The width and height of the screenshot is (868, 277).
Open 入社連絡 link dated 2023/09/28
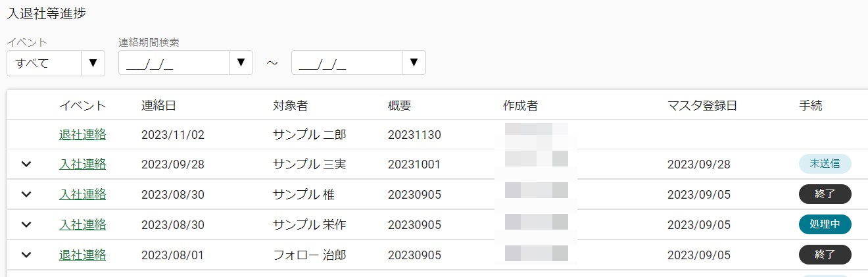(x=82, y=164)
